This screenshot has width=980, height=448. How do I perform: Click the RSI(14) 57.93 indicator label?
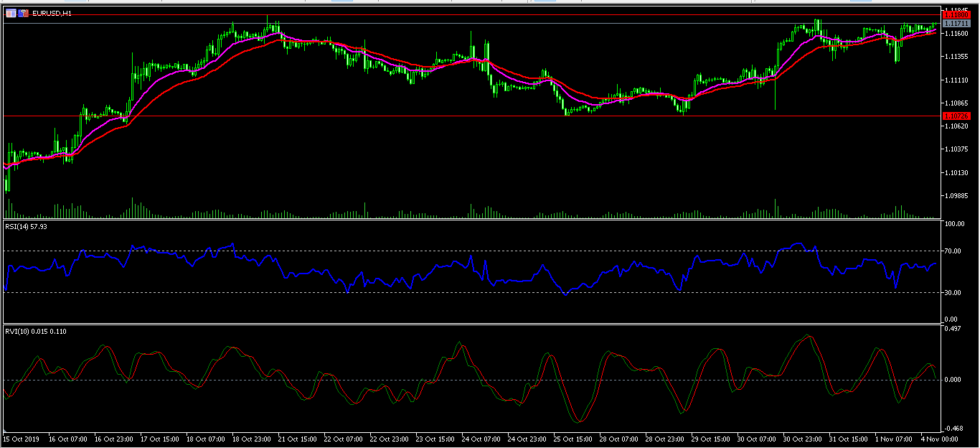tap(26, 227)
